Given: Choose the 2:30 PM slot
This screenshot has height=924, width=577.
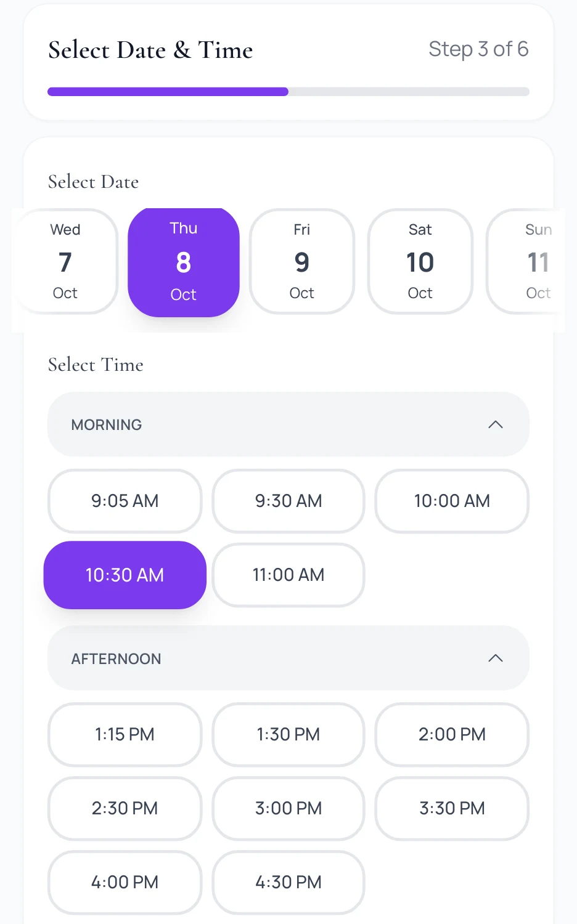Looking at the screenshot, I should 125,808.
